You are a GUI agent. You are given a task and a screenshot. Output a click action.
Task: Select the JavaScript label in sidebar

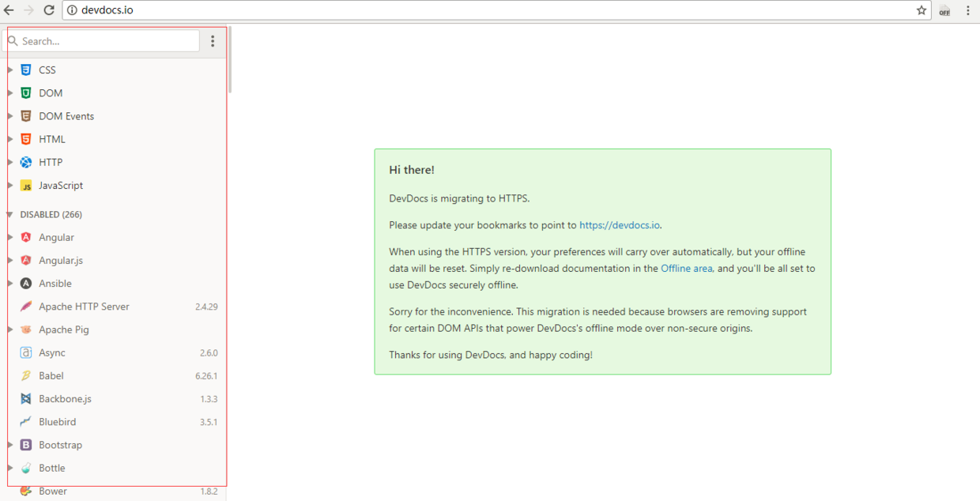click(x=61, y=186)
